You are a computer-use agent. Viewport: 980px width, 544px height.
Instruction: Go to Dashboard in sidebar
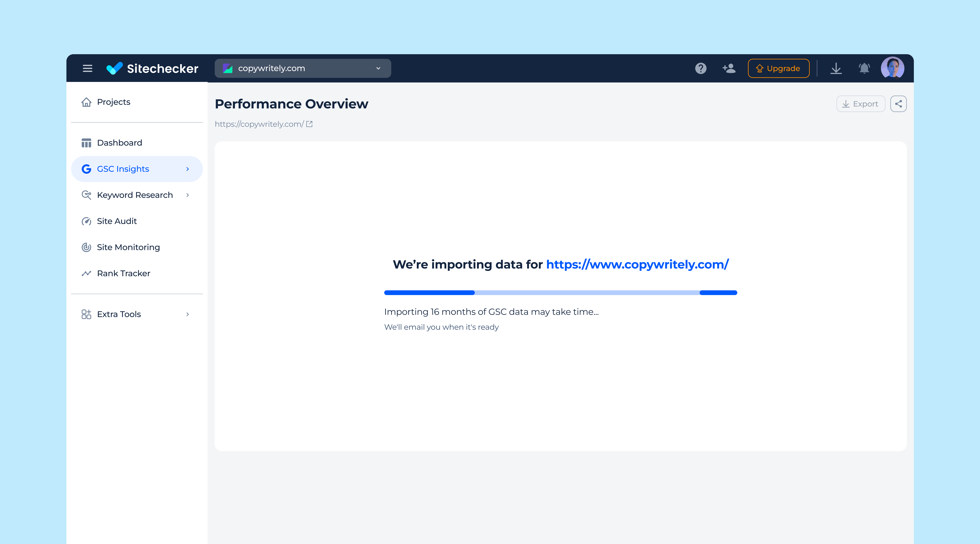click(x=120, y=143)
